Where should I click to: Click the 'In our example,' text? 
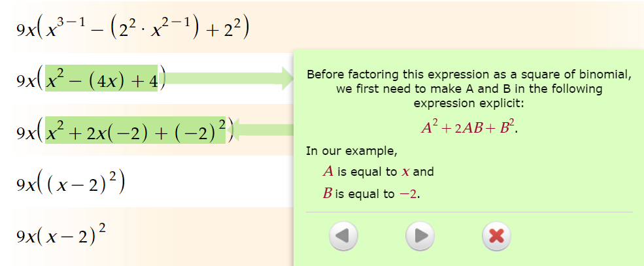click(352, 152)
